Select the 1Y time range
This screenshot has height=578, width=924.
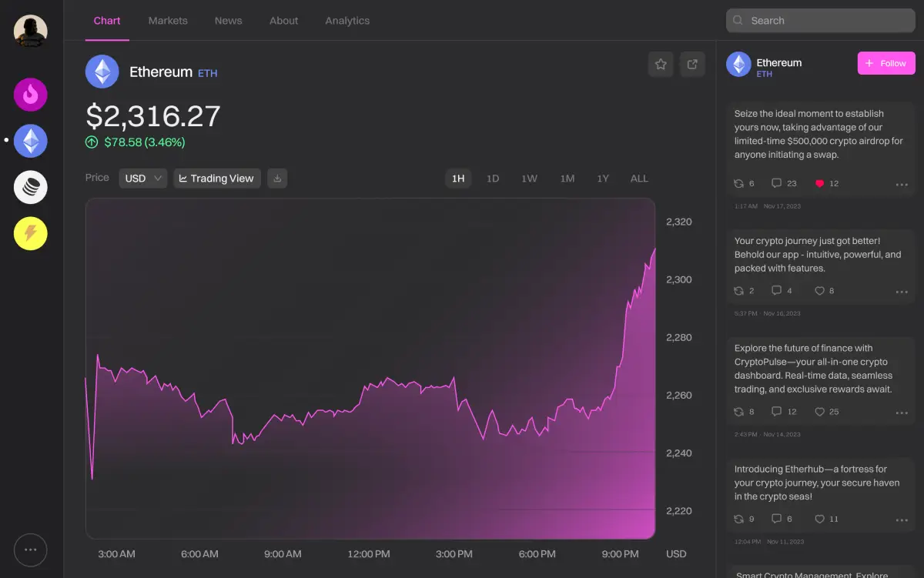click(x=603, y=179)
